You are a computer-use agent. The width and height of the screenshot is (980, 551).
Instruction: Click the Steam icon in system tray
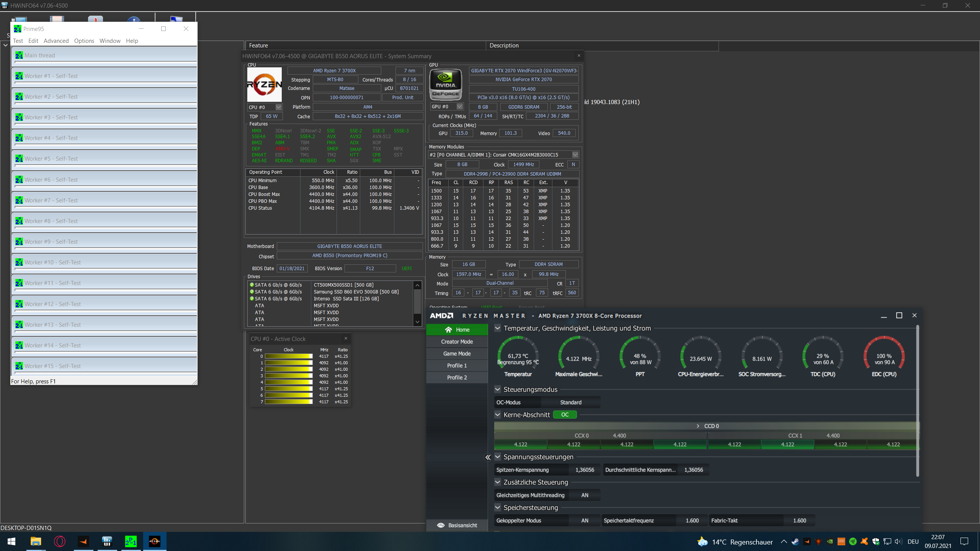795,541
